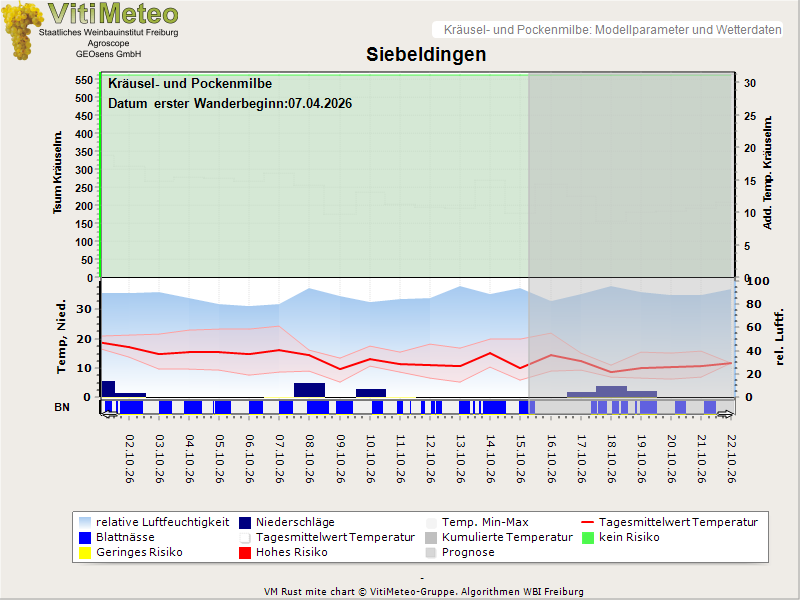Click the left scroll arrow under BN row

coord(109,414)
